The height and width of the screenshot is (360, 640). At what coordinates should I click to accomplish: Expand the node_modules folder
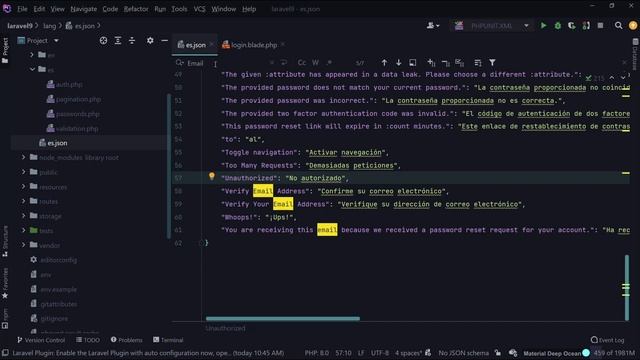23,157
